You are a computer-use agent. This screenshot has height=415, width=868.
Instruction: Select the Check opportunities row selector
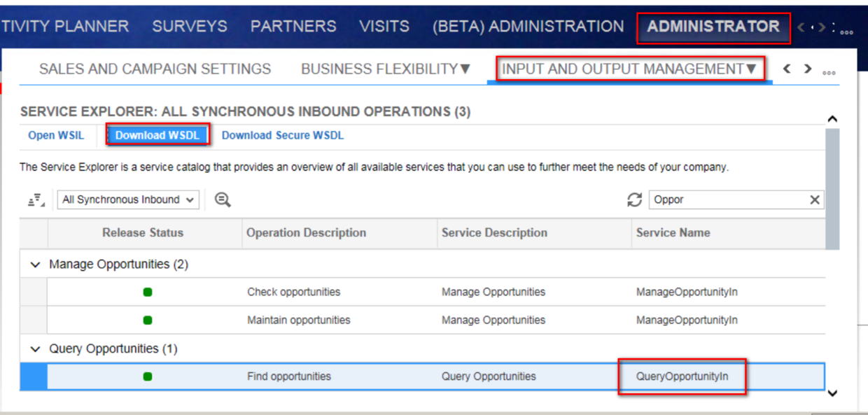[x=34, y=293]
